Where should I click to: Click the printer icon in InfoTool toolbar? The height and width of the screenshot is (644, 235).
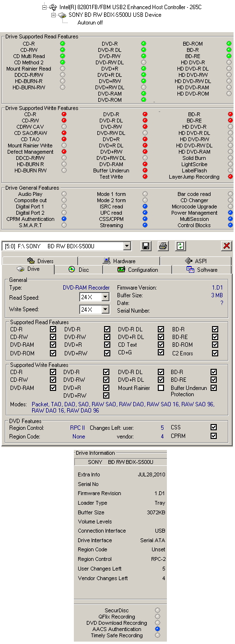163,246
